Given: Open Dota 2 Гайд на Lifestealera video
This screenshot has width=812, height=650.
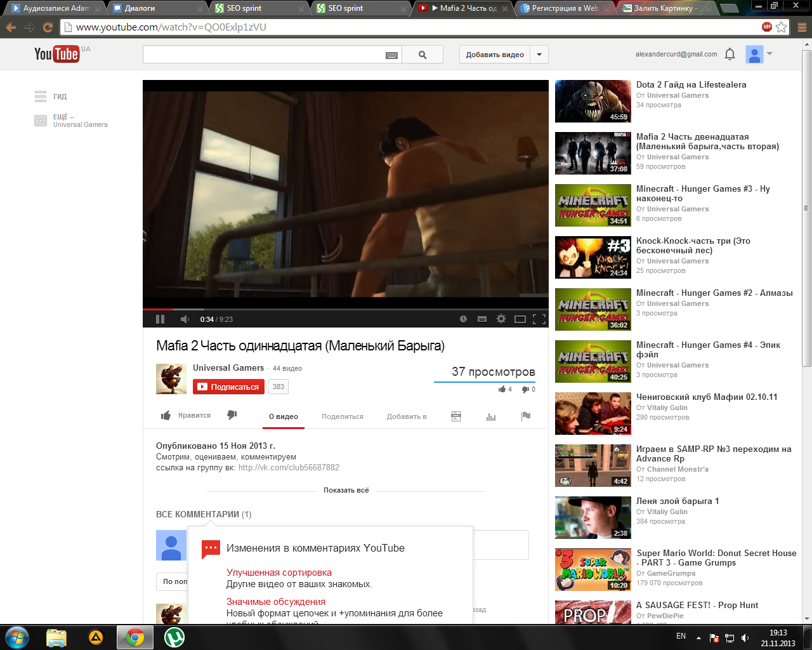Looking at the screenshot, I should coord(691,84).
